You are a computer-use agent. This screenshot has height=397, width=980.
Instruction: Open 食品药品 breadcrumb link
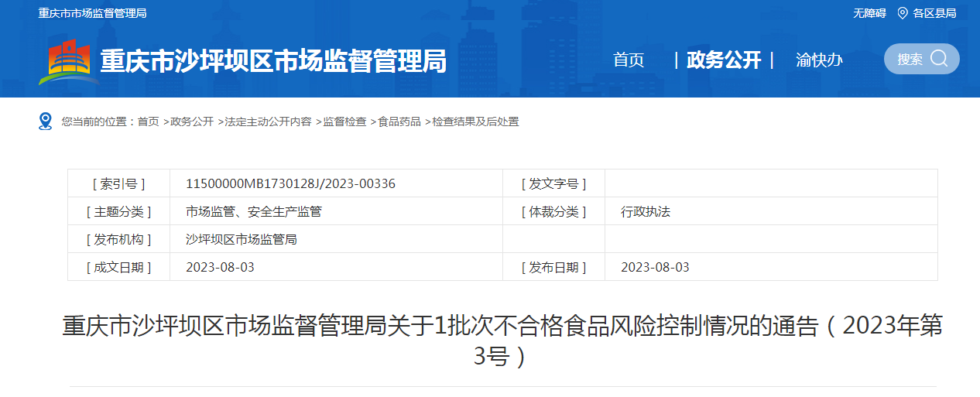pyautogui.click(x=399, y=121)
